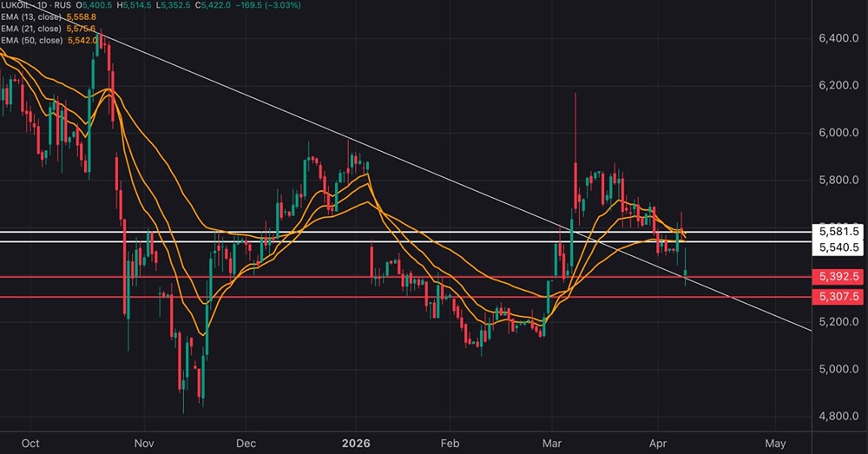Image resolution: width=868 pixels, height=454 pixels.
Task: Click the Apr label on time axis
Action: click(658, 444)
